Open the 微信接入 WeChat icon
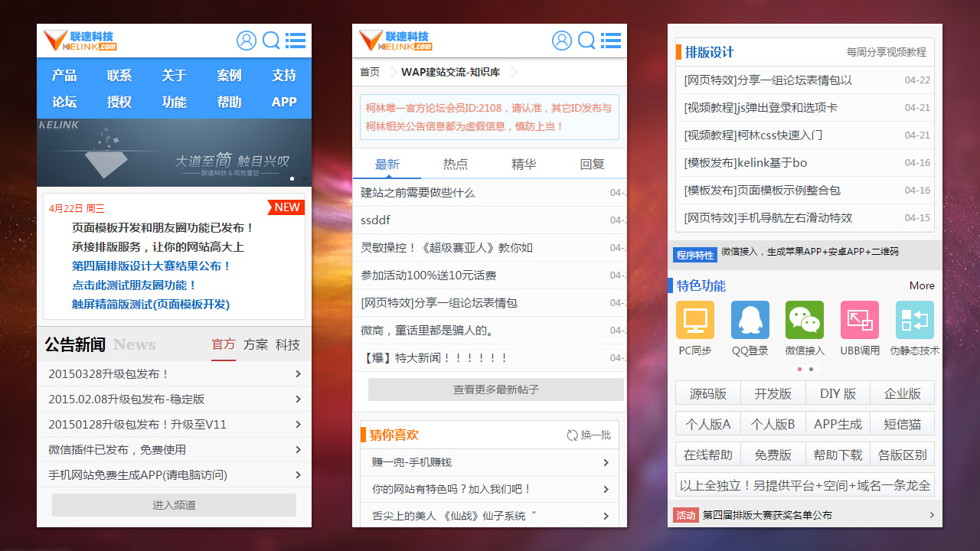Viewport: 980px width, 551px height. [x=805, y=320]
